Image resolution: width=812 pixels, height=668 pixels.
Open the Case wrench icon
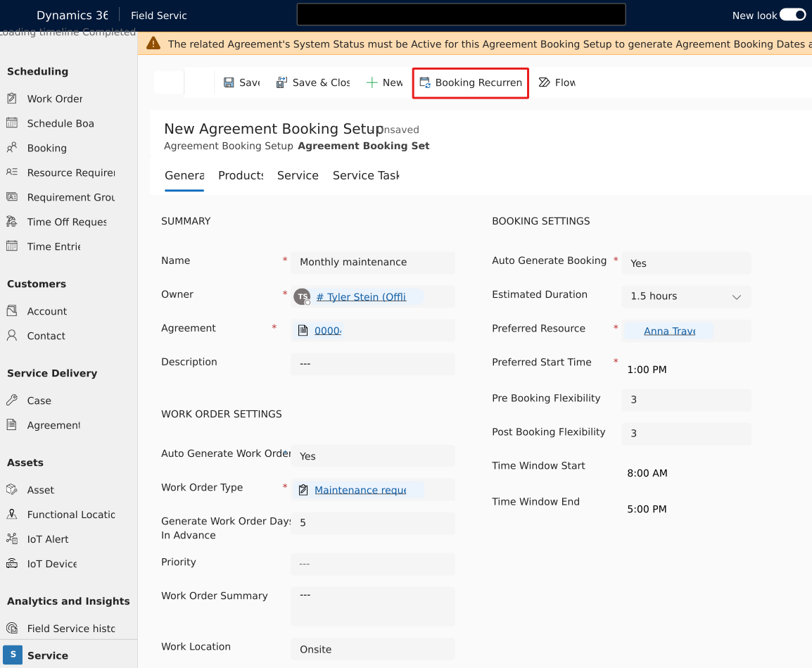click(x=12, y=400)
